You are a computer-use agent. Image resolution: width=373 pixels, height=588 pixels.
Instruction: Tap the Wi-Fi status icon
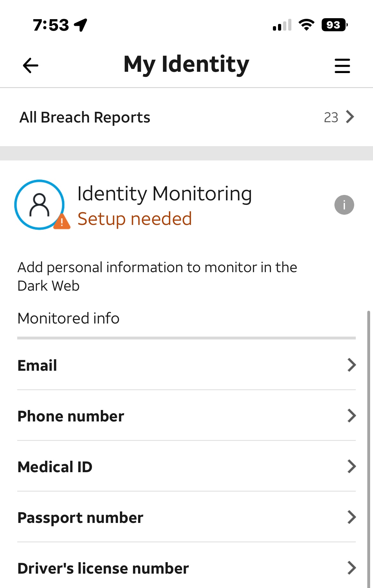click(306, 25)
